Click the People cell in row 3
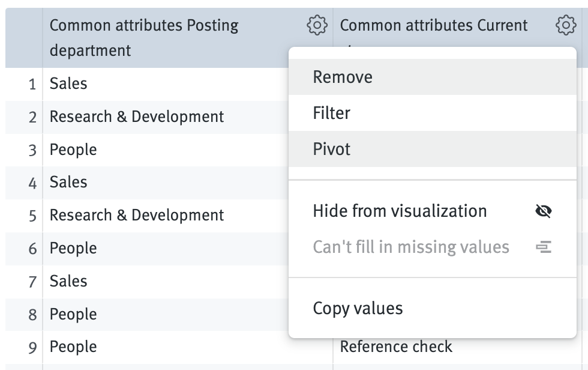 (73, 150)
